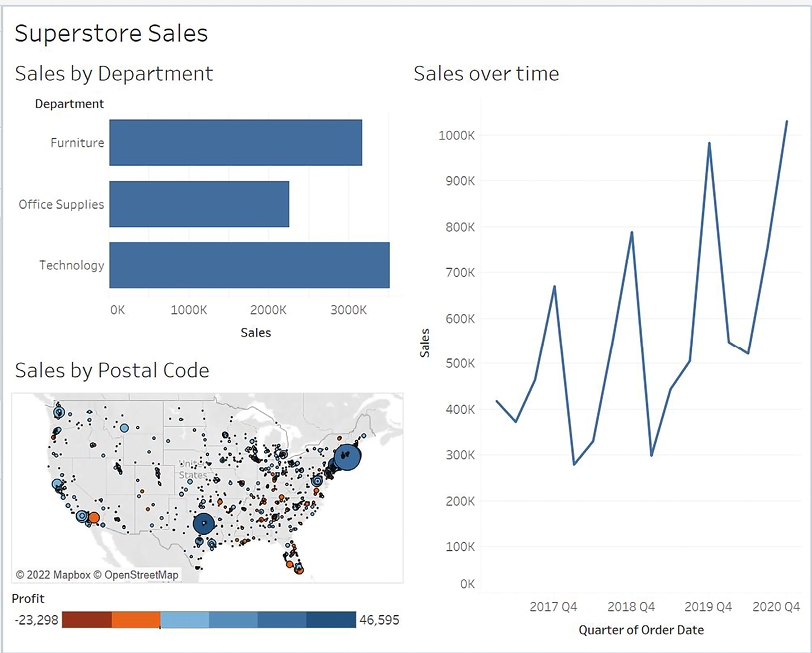The width and height of the screenshot is (812, 653).
Task: Click the dark red Profit legend swatch
Action: pos(87,620)
